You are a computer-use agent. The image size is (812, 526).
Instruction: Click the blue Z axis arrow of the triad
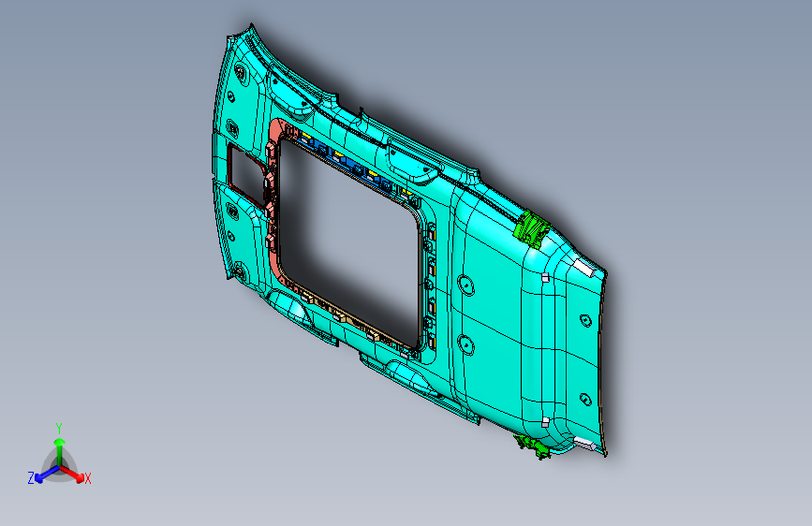tap(46, 475)
